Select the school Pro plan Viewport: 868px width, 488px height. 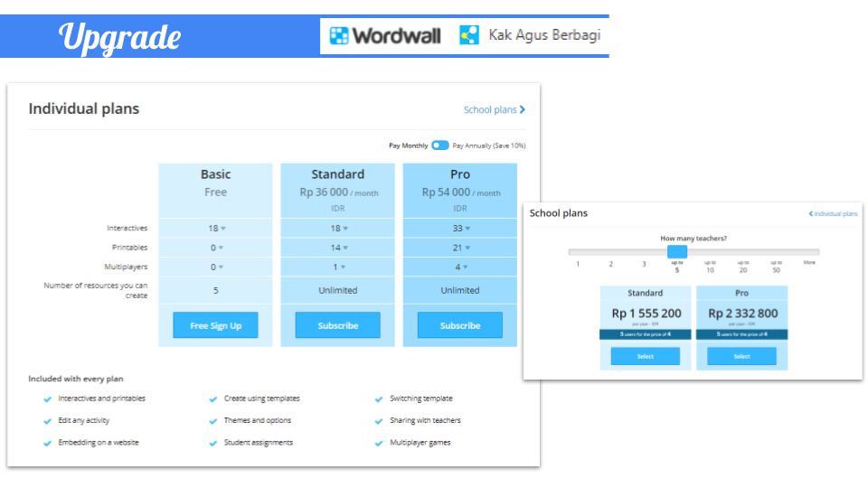pyautogui.click(x=741, y=356)
